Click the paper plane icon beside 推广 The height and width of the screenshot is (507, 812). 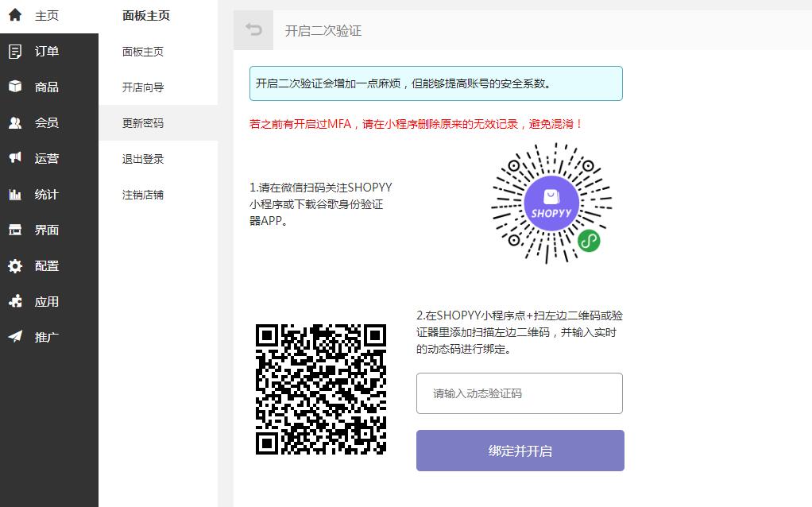pos(15,337)
